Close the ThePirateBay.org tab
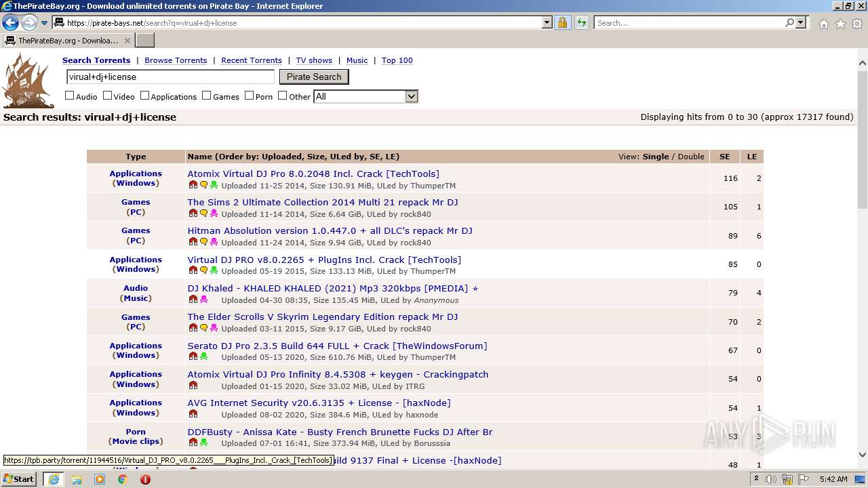 point(127,41)
